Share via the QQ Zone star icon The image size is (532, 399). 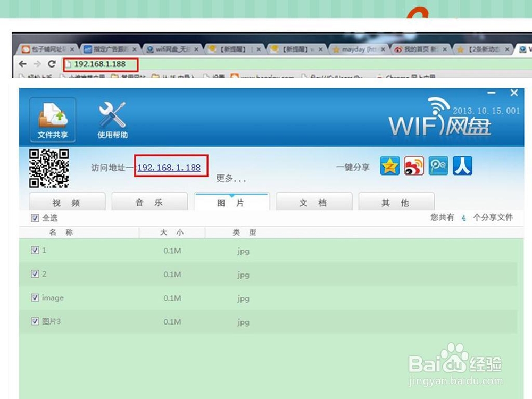click(x=389, y=166)
